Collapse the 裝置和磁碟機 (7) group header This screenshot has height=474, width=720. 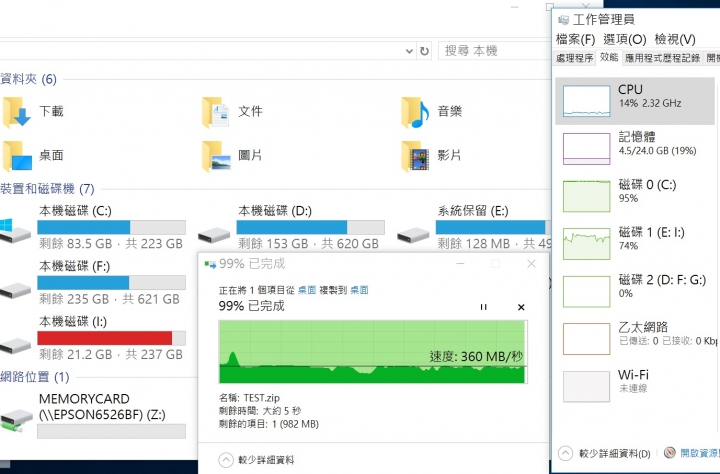(47, 189)
